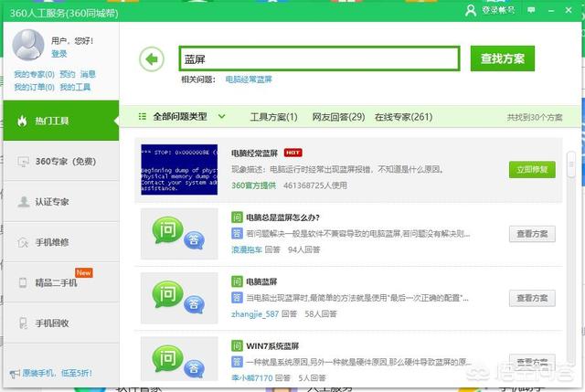Viewport: 585px width, 392px height.
Task: Open the 消息 link
Action: click(88, 74)
